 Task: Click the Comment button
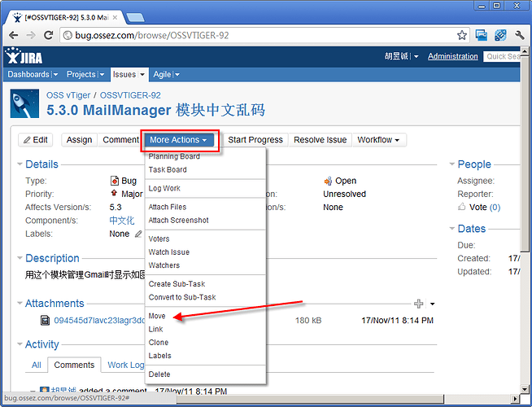[x=120, y=140]
